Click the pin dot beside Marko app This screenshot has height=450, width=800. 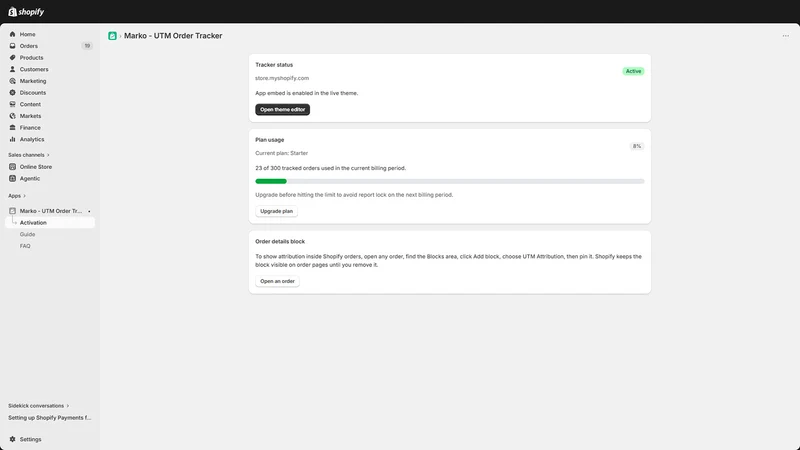tap(89, 211)
